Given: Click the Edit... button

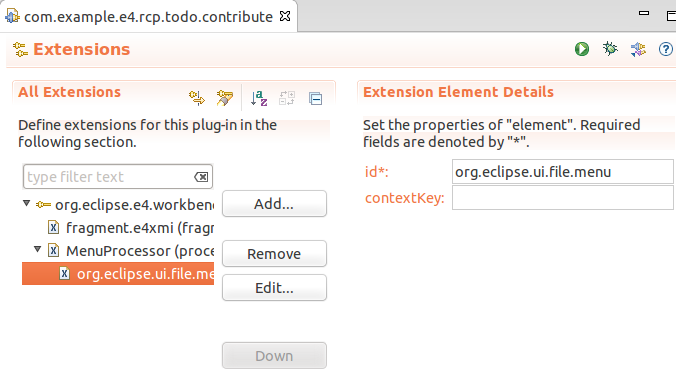Looking at the screenshot, I should [x=274, y=287].
